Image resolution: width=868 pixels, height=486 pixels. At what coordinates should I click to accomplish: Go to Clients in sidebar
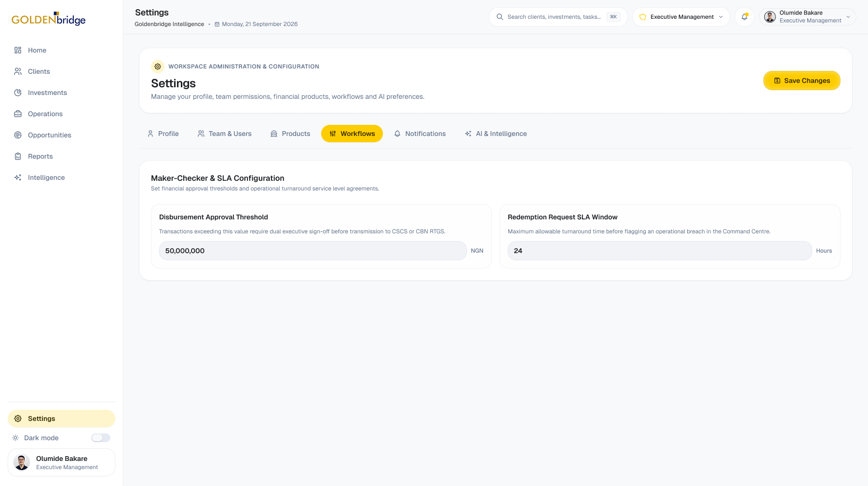pos(61,71)
